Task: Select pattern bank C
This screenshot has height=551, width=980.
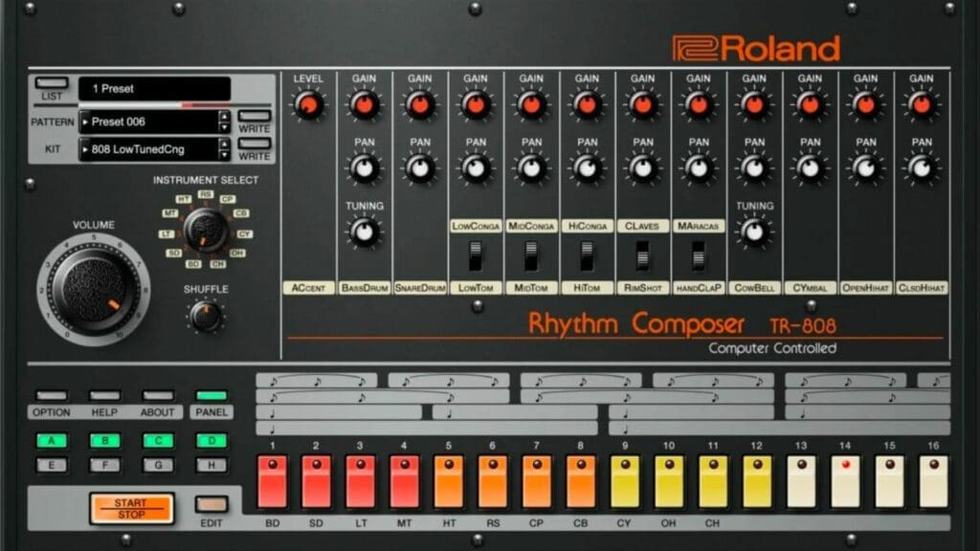Action: pos(158,441)
